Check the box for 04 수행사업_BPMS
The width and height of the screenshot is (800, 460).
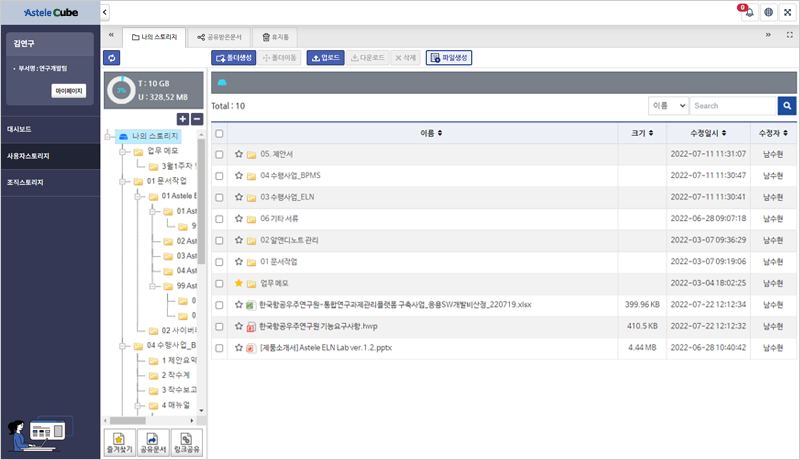tap(219, 176)
